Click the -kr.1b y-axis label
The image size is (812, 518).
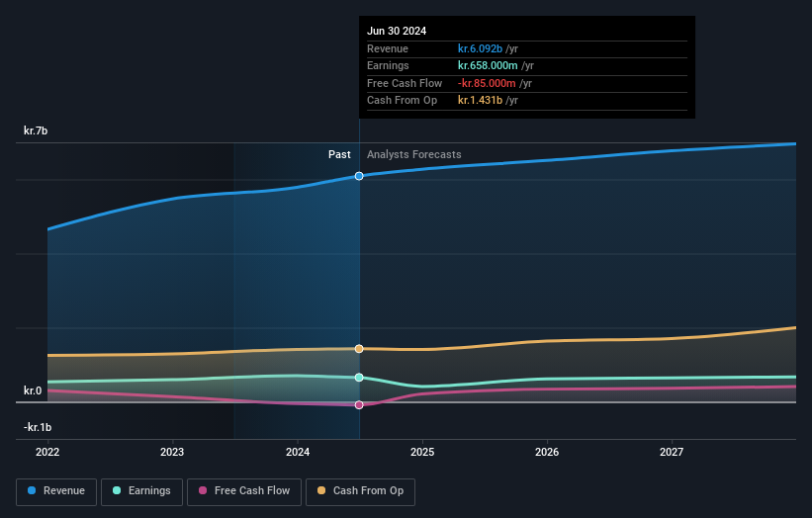pos(38,427)
